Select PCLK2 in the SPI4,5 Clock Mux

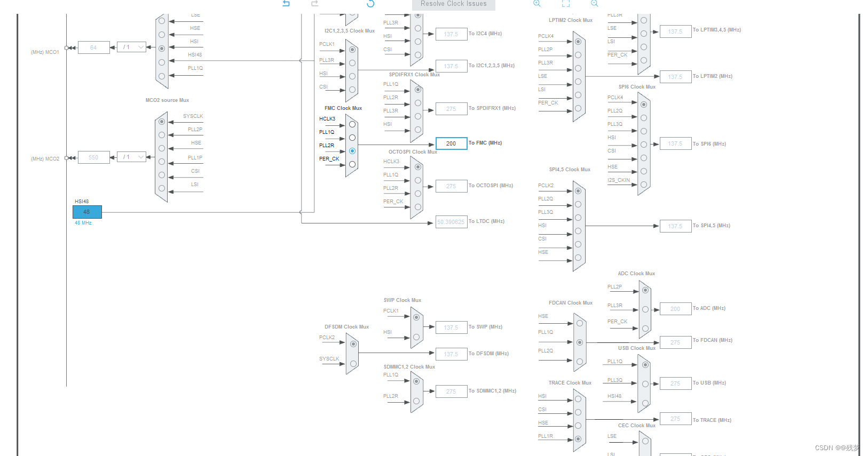pos(578,191)
